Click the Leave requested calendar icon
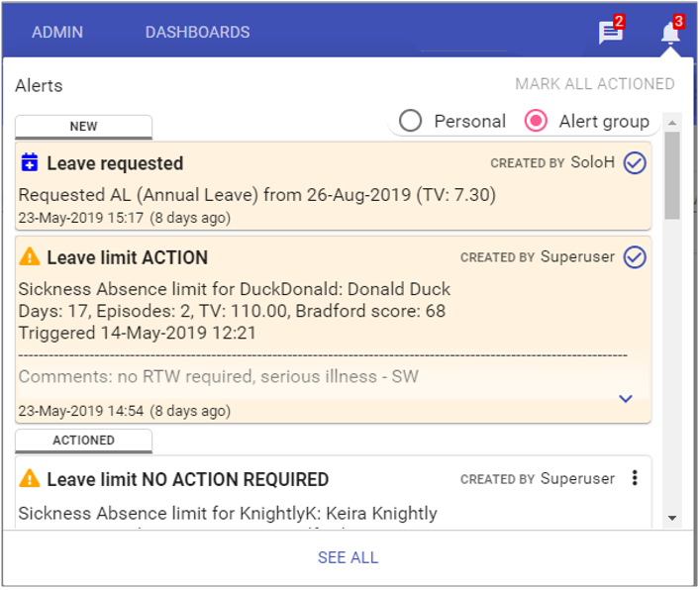This screenshot has width=700, height=590. (30, 163)
